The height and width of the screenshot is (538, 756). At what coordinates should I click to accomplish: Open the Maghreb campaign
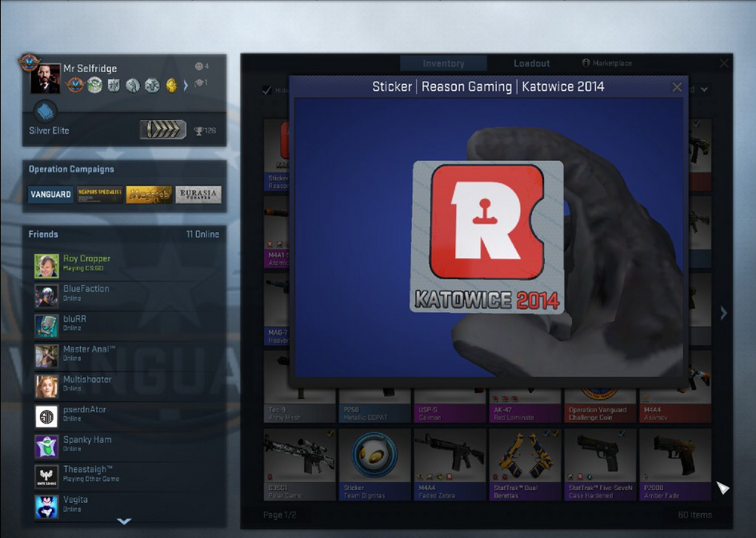(149, 194)
